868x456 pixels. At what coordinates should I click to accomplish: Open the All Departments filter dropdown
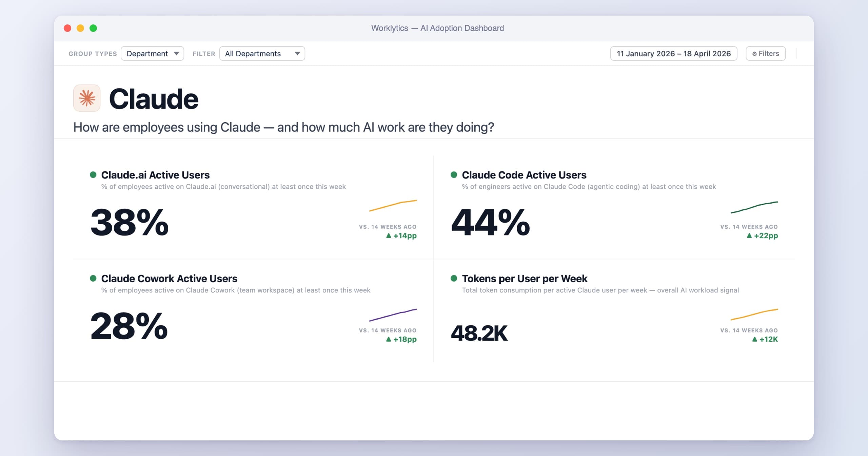[x=262, y=54]
